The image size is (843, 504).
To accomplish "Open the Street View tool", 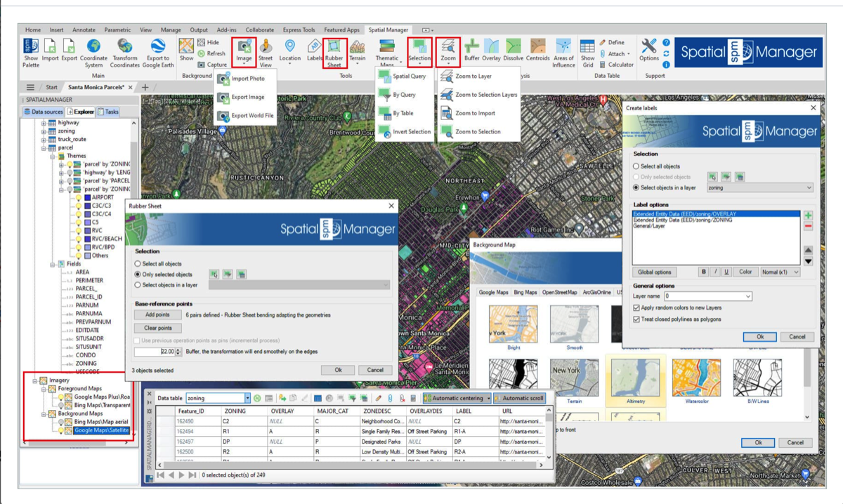I will pos(266,53).
